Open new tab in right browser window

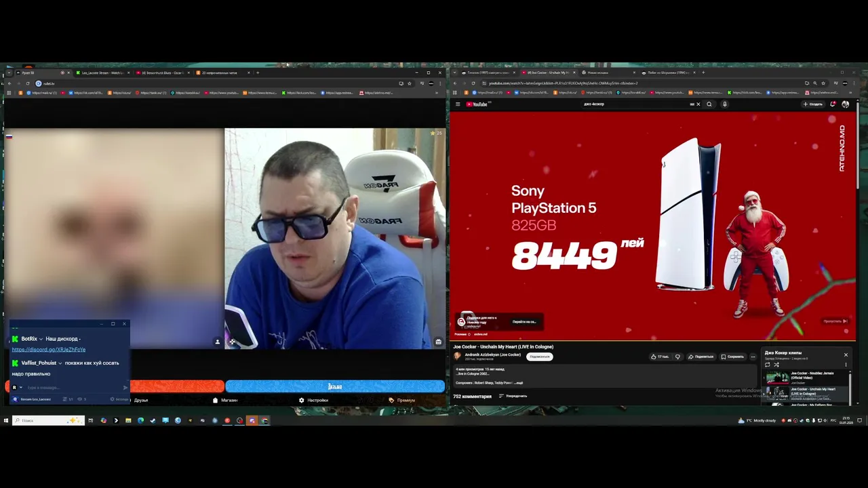(x=703, y=73)
